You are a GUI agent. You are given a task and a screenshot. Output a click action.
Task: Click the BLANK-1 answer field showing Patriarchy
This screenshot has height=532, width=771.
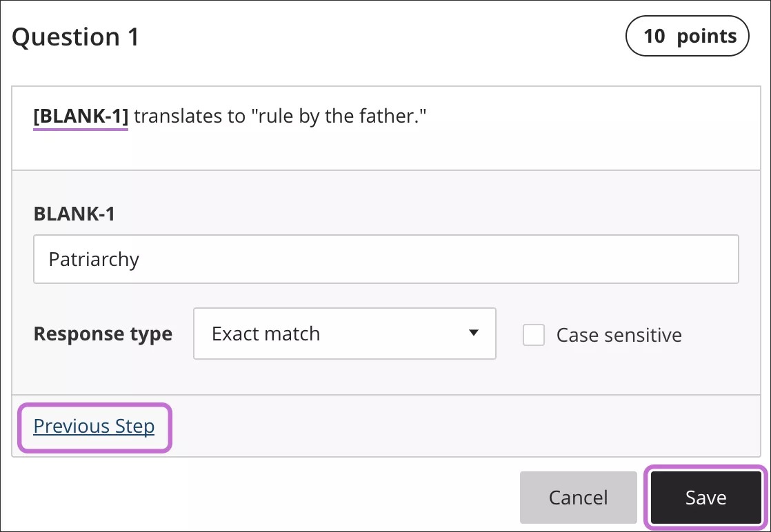[385, 259]
